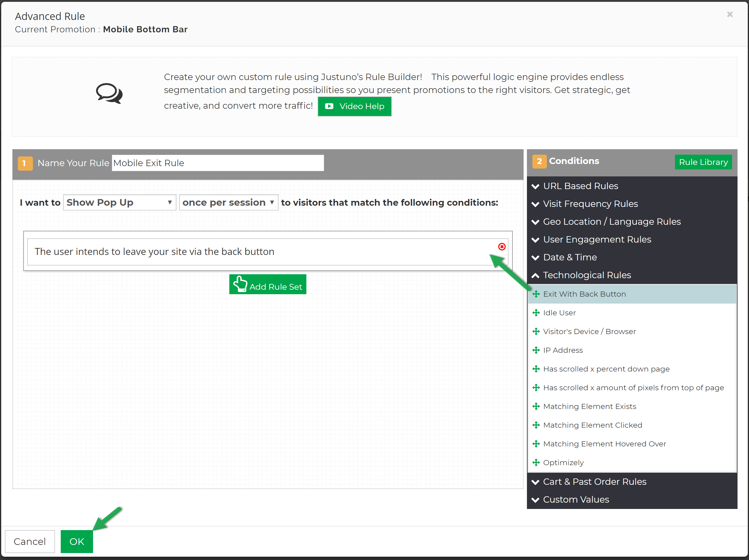Collapse the Technological Rules section
The image size is (749, 560).
click(587, 275)
